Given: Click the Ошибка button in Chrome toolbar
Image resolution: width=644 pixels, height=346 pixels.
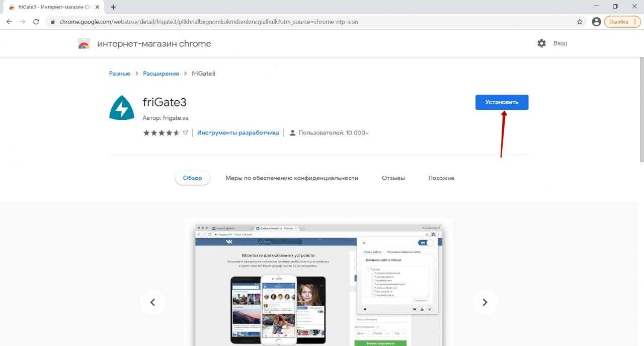Looking at the screenshot, I should coord(622,22).
